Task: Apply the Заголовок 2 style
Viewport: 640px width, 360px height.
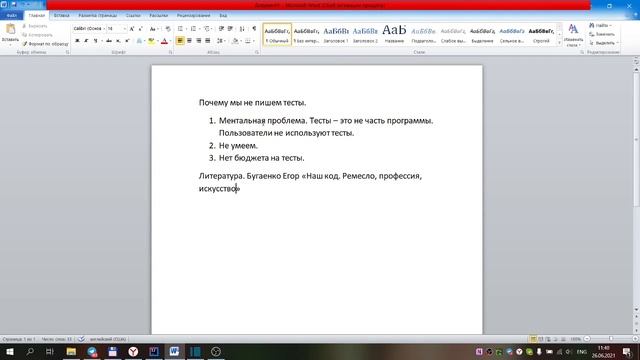Action: click(365, 35)
